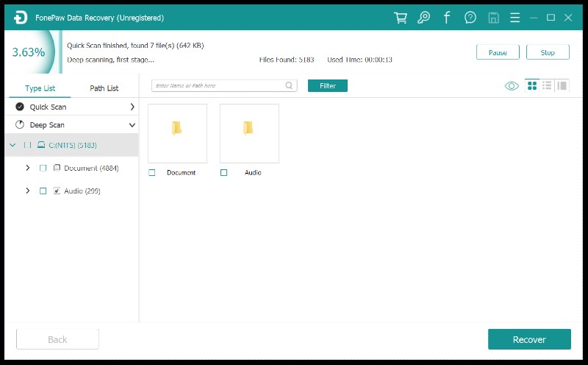588x365 pixels.
Task: Pause the scan
Action: coord(498,52)
